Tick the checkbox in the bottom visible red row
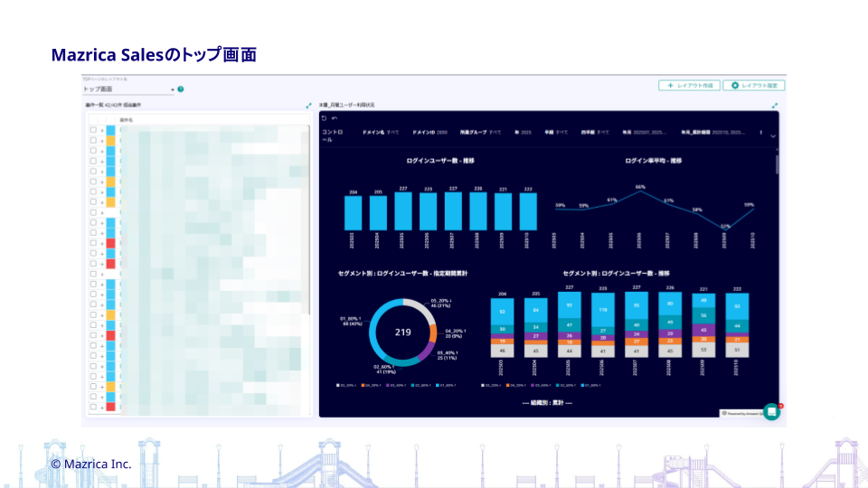The height and width of the screenshot is (488, 868). [x=93, y=407]
